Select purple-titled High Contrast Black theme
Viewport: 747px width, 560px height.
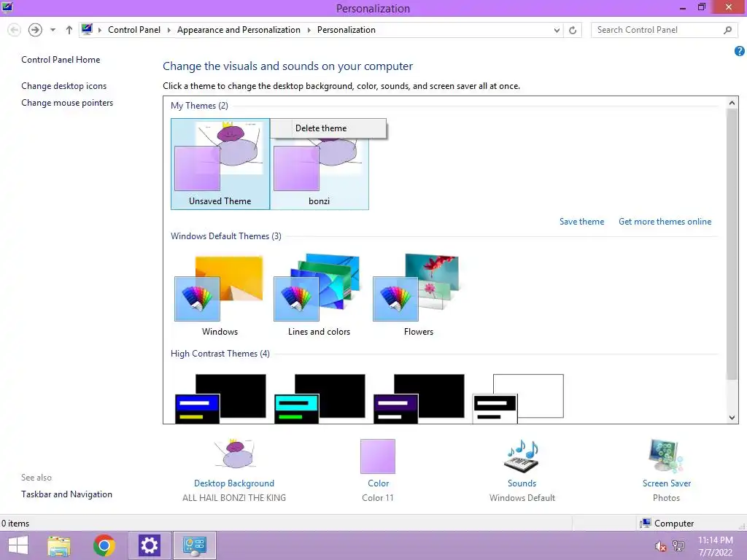[419, 399]
